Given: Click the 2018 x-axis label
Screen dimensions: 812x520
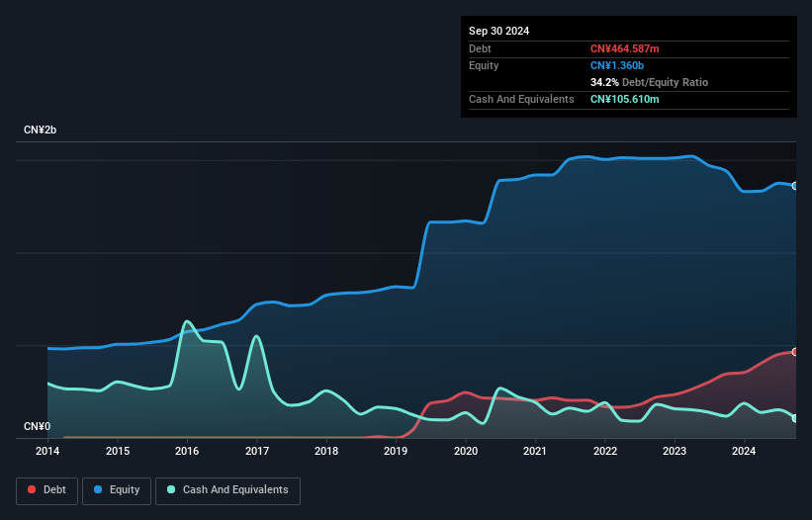Looking at the screenshot, I should [x=326, y=451].
